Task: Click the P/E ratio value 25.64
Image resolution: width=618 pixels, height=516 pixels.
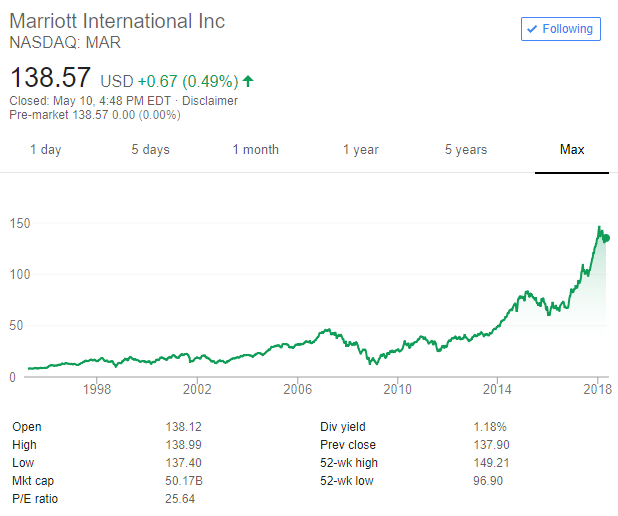Action: pos(180,498)
